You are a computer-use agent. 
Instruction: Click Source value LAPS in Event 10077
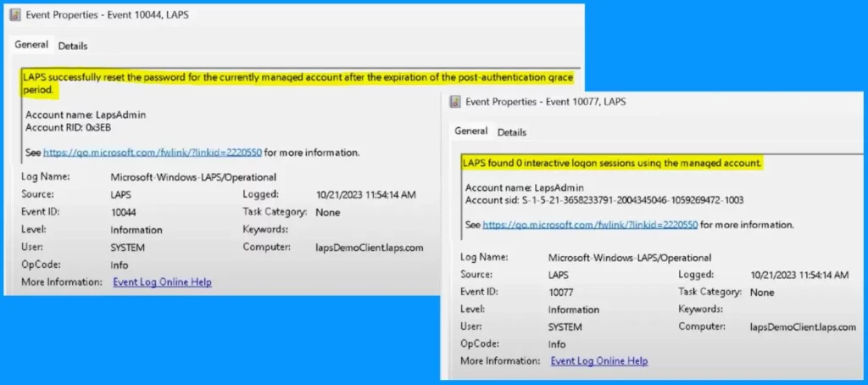click(x=559, y=275)
